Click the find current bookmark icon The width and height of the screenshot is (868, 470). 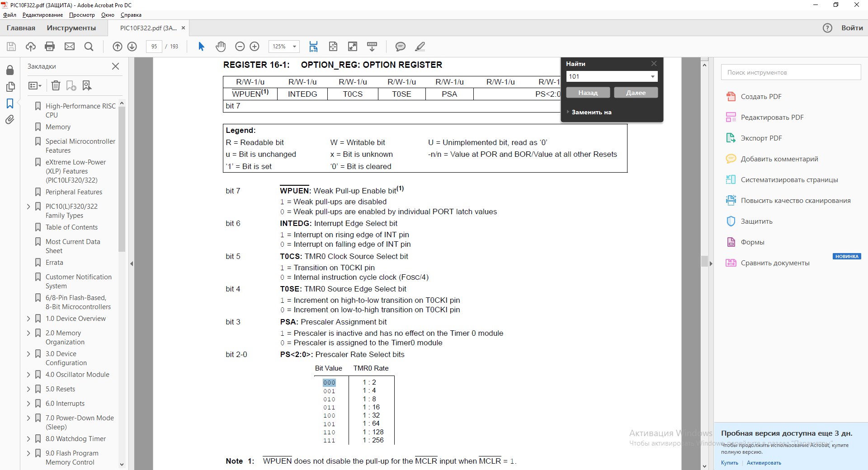87,85
